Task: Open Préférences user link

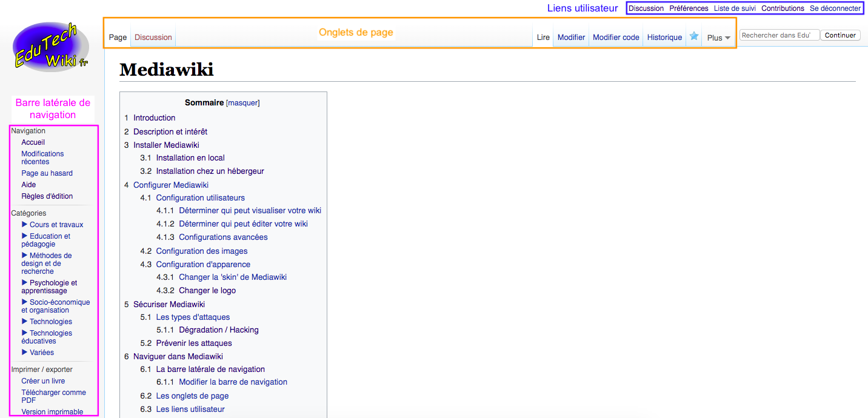Action: coord(689,8)
